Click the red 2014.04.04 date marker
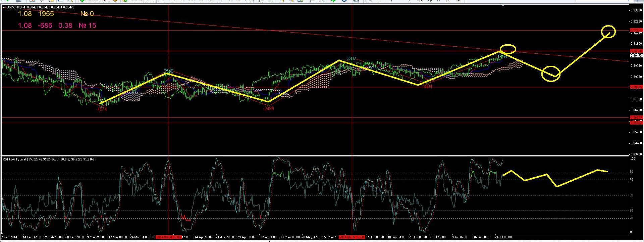Screen dimensions: 644x242 [x=168, y=237]
